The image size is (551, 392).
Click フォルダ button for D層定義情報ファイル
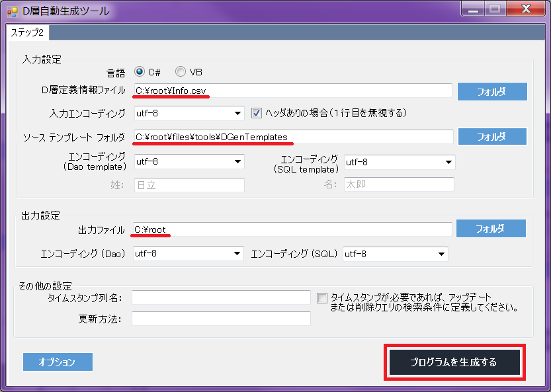[491, 91]
